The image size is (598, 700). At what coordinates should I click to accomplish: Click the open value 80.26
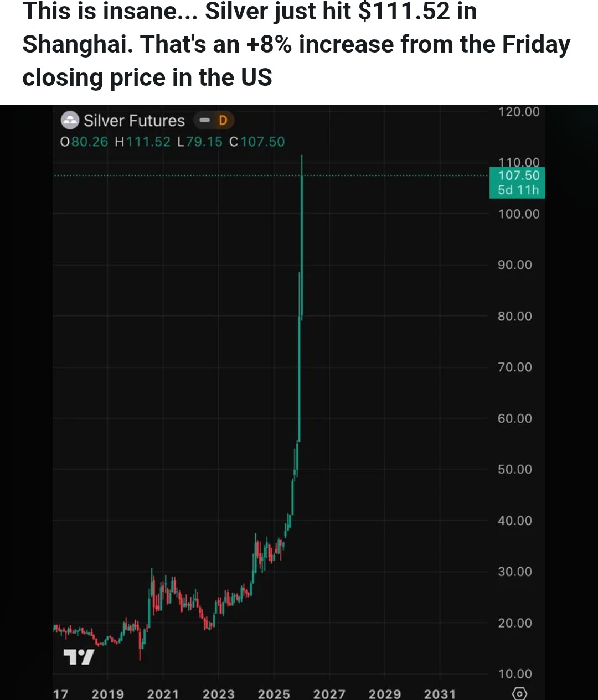[90, 142]
